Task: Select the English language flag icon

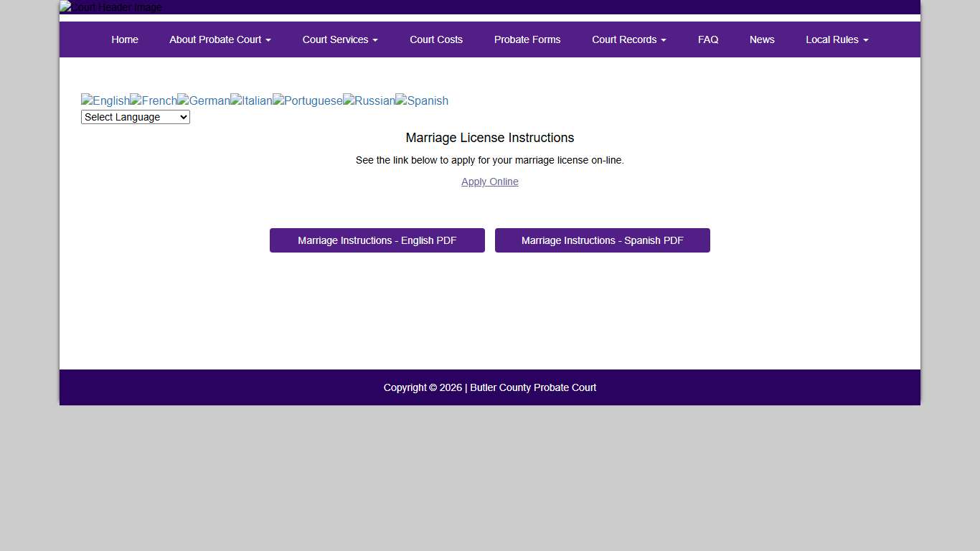Action: point(105,100)
